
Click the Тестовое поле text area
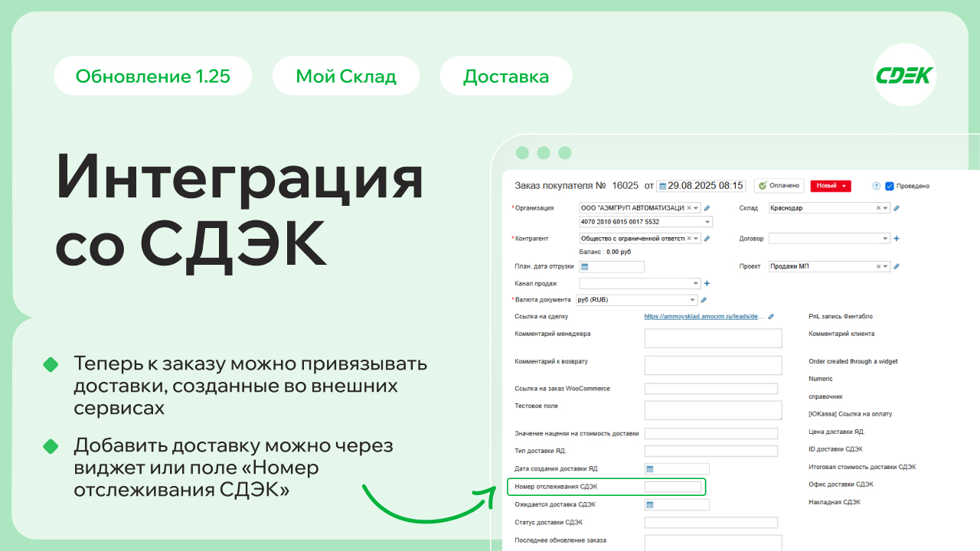714,410
